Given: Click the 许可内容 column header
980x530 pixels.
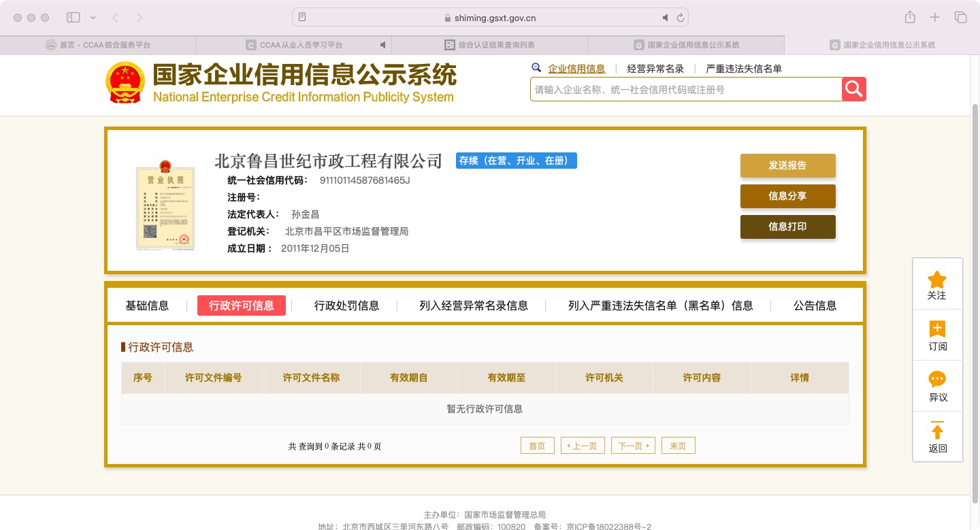Looking at the screenshot, I should click(x=702, y=378).
